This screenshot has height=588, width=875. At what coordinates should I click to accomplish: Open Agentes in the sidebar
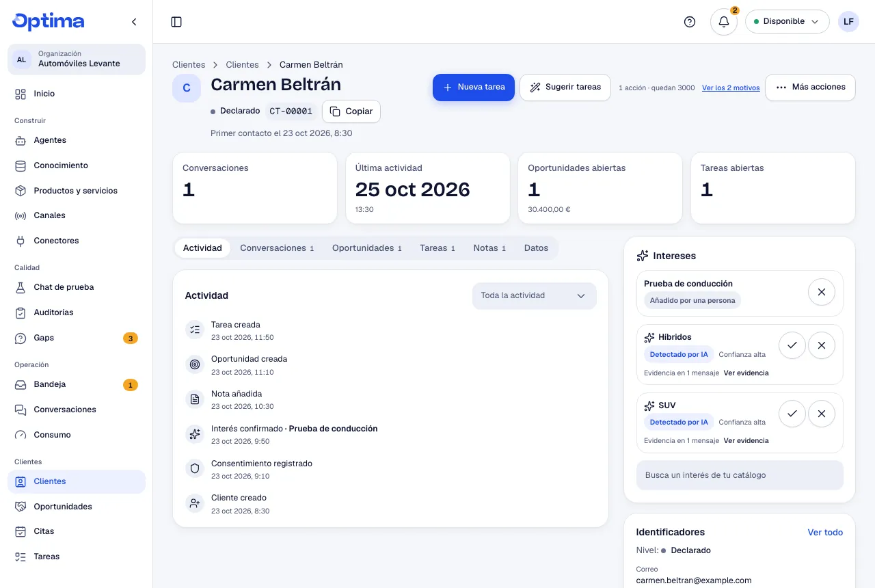pyautogui.click(x=77, y=140)
